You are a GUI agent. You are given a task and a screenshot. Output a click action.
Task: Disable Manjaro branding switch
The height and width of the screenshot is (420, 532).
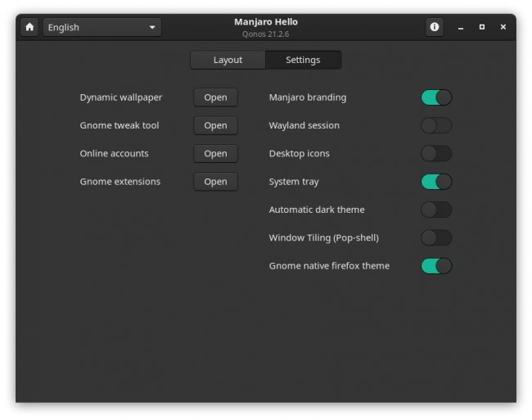pos(436,97)
